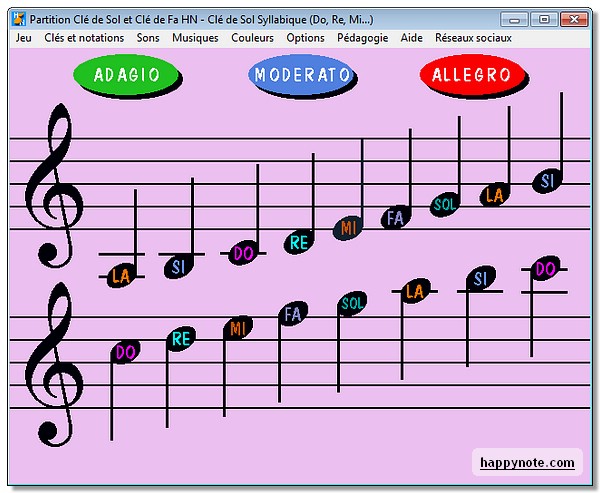Click the high LA note above lower staff
This screenshot has width=600, height=493.
tap(416, 291)
